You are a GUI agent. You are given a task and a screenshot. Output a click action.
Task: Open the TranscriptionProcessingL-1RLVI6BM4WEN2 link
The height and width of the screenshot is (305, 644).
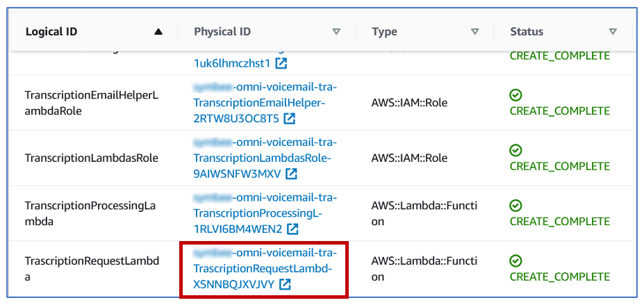[x=265, y=213]
